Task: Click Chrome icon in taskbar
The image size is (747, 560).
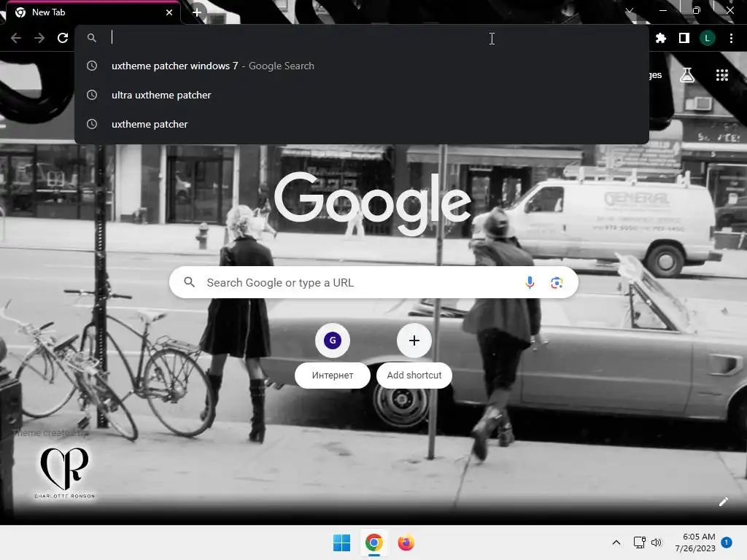Action: [374, 542]
